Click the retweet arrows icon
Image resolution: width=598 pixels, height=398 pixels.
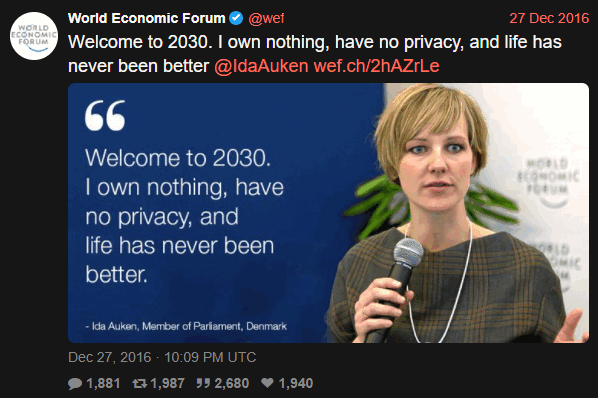point(140,383)
